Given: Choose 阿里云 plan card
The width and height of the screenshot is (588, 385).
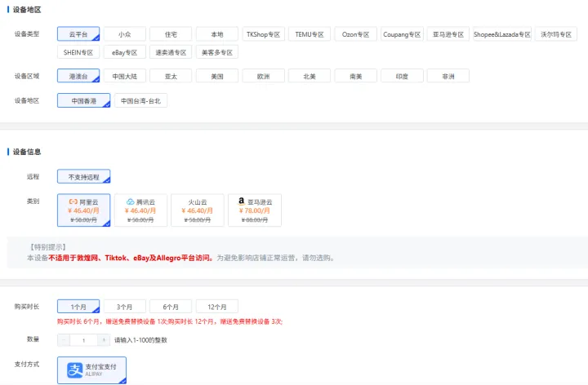Looking at the screenshot, I should [x=83, y=210].
